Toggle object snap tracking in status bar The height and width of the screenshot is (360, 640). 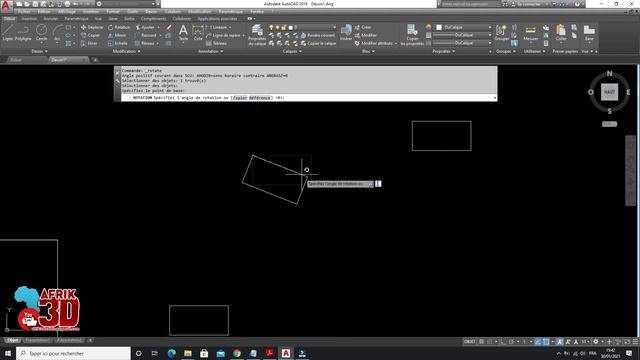coord(538,341)
